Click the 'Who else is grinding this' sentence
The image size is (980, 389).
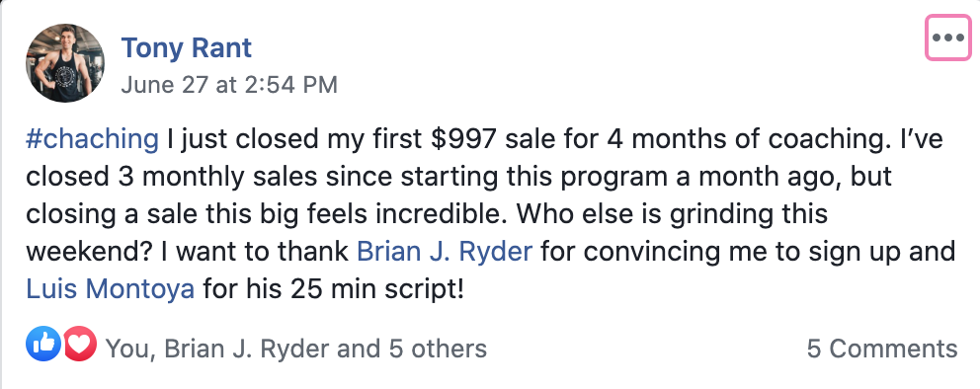click(x=673, y=215)
